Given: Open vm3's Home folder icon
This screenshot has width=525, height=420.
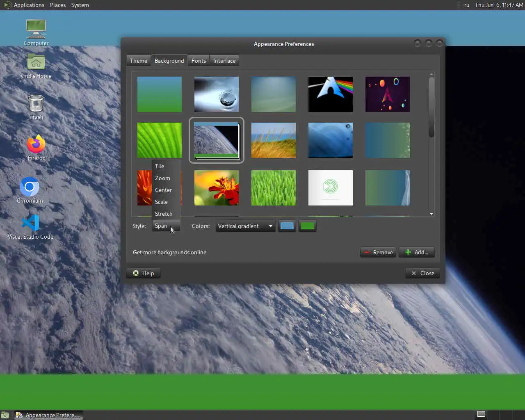Looking at the screenshot, I should pos(36,66).
